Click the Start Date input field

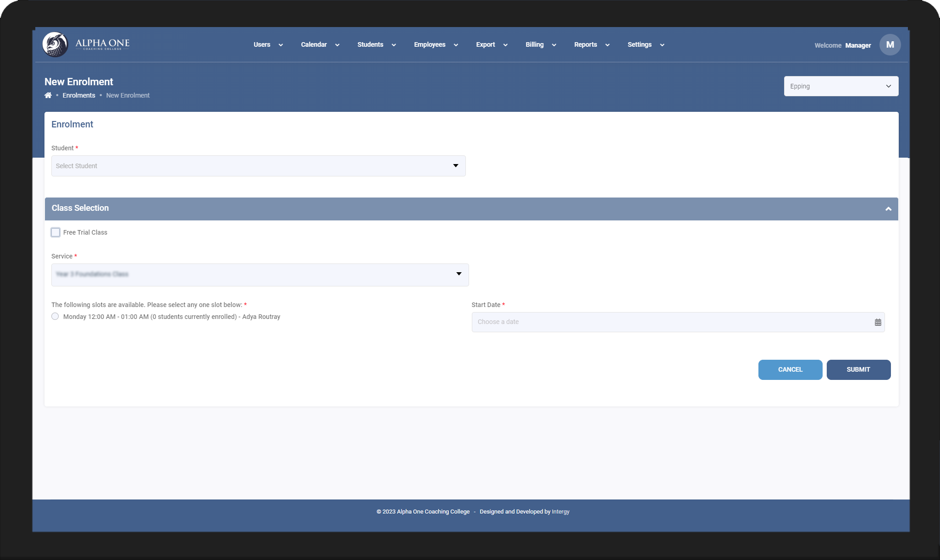678,322
